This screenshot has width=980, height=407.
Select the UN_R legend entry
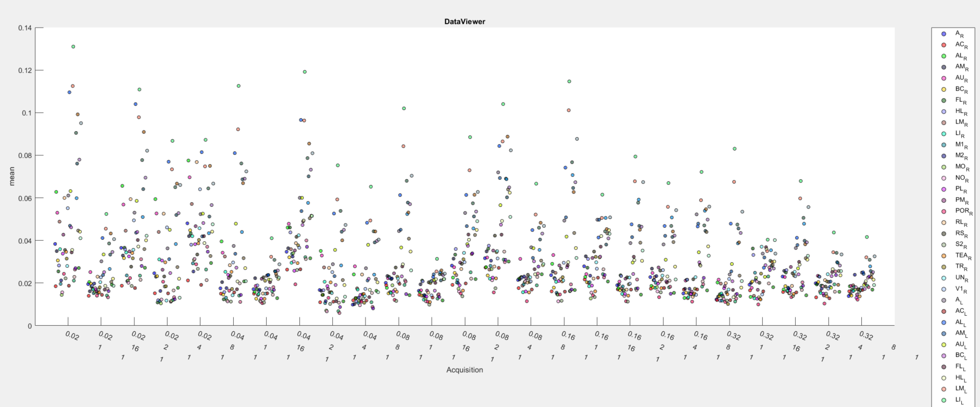click(955, 278)
